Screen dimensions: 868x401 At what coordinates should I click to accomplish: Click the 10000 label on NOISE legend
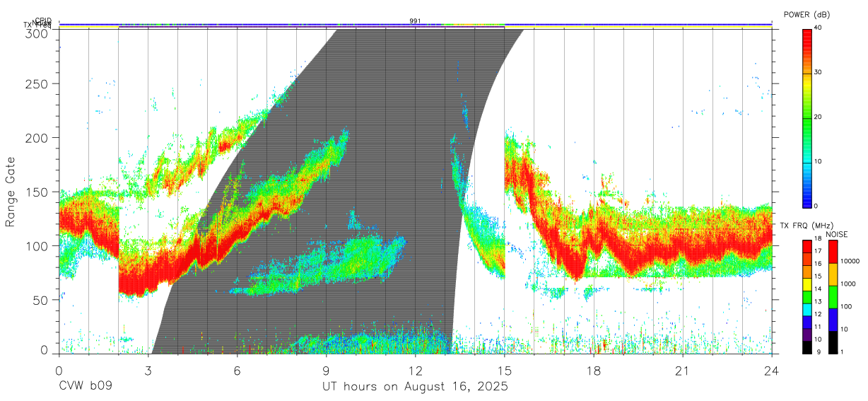pos(850,261)
